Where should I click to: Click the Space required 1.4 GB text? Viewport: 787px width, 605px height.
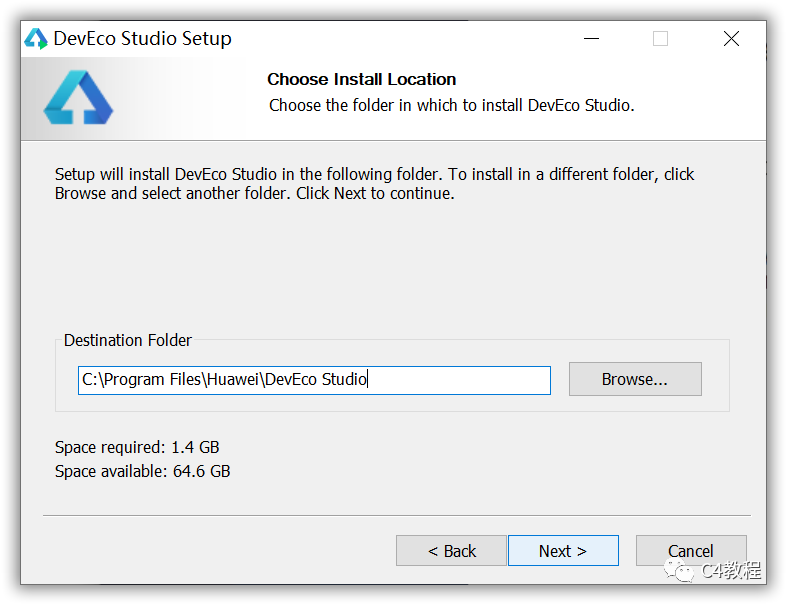coord(137,447)
